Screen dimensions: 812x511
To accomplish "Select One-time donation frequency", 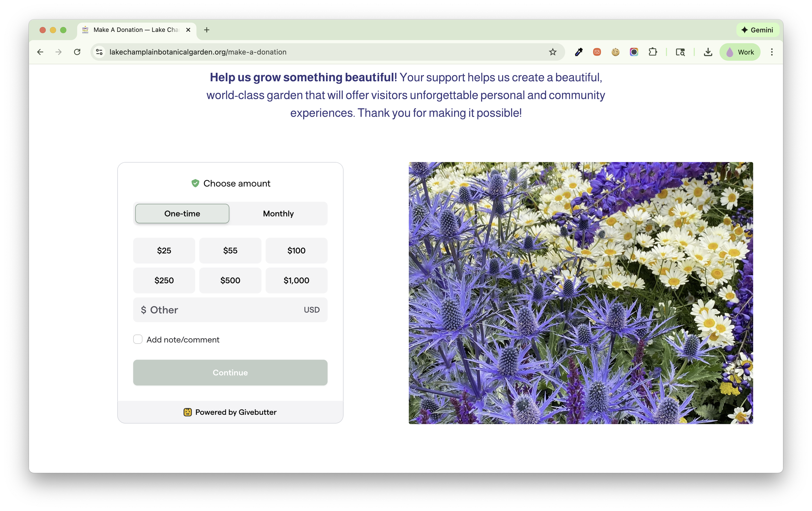I will 182,214.
